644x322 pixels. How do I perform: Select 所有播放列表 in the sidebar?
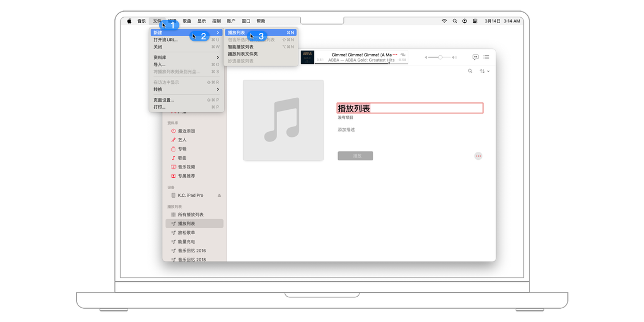[x=194, y=215]
